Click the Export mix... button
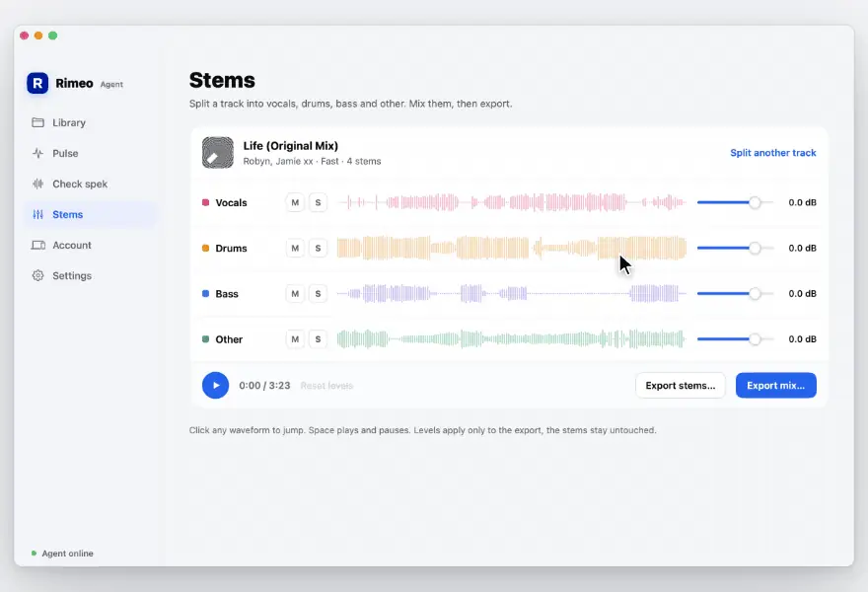 (775, 386)
